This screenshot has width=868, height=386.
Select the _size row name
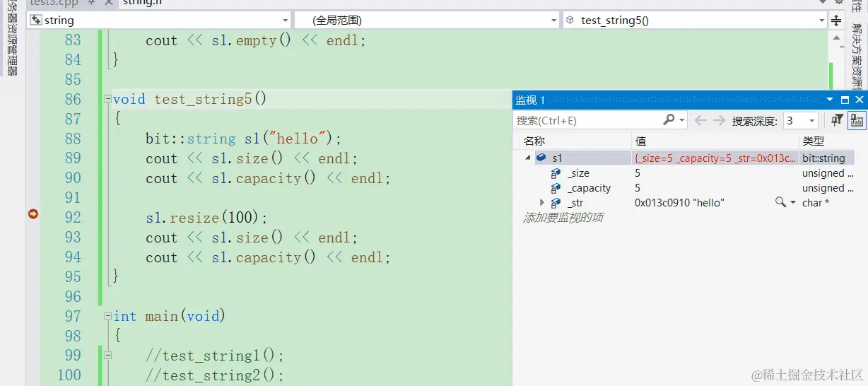[578, 173]
